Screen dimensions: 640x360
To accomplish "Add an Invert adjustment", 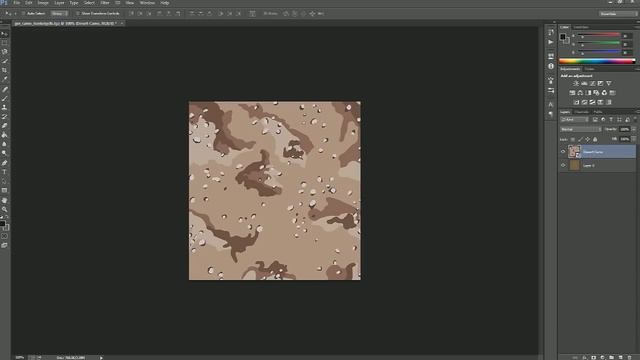I will click(x=576, y=102).
